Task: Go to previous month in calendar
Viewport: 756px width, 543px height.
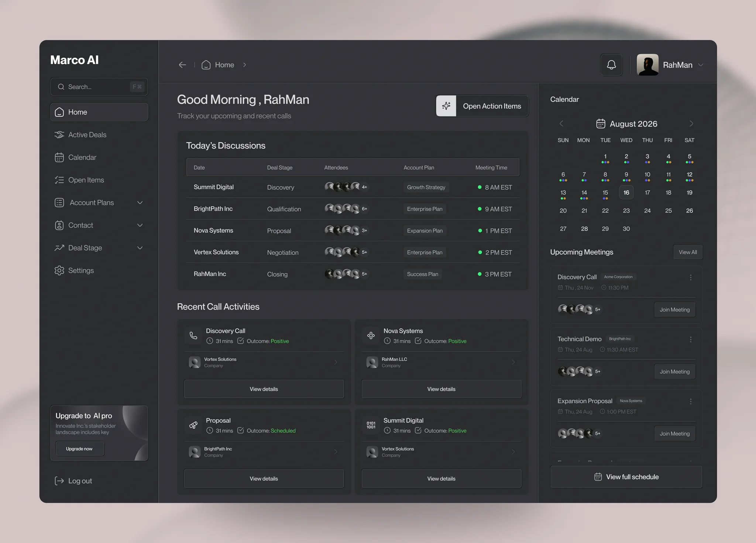Action: [x=561, y=124]
